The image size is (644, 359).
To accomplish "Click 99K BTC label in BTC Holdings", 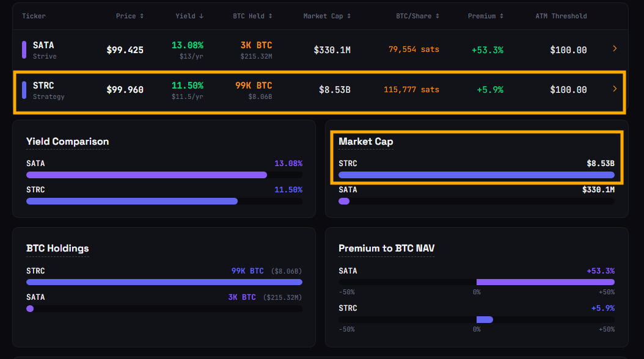I will click(247, 271).
